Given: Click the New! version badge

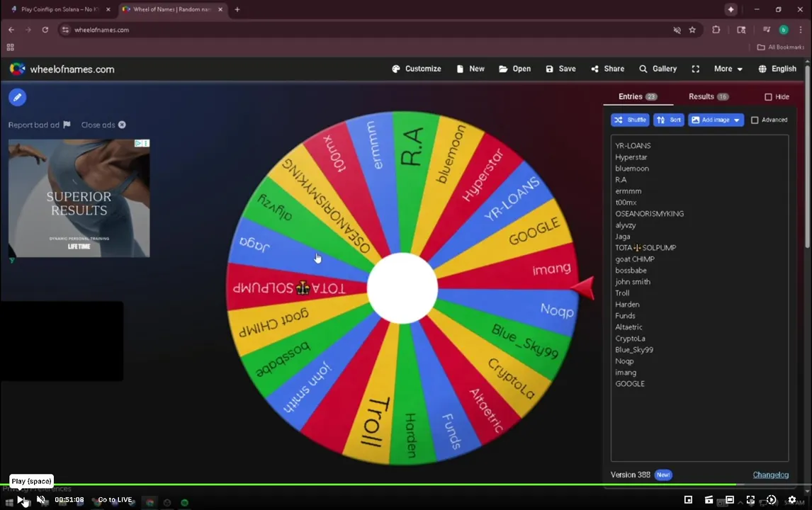Looking at the screenshot, I should tap(663, 475).
